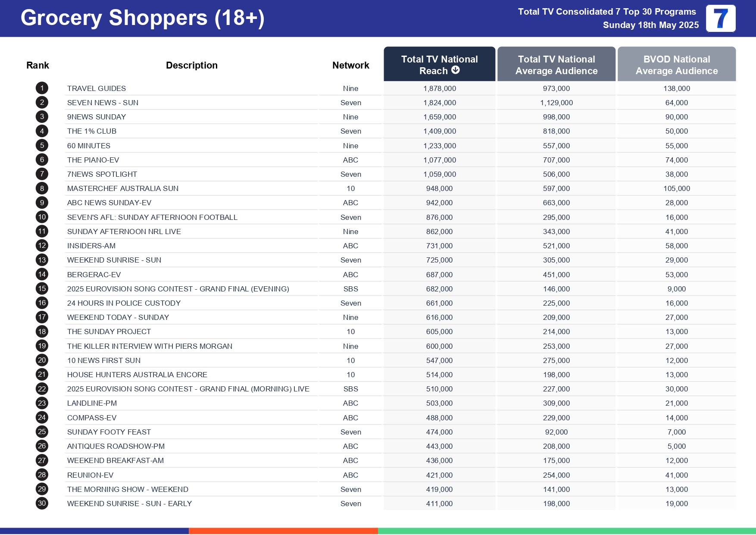Click the rank 15 circle badge
Image resolution: width=756 pixels, height=535 pixels.
coord(42,289)
